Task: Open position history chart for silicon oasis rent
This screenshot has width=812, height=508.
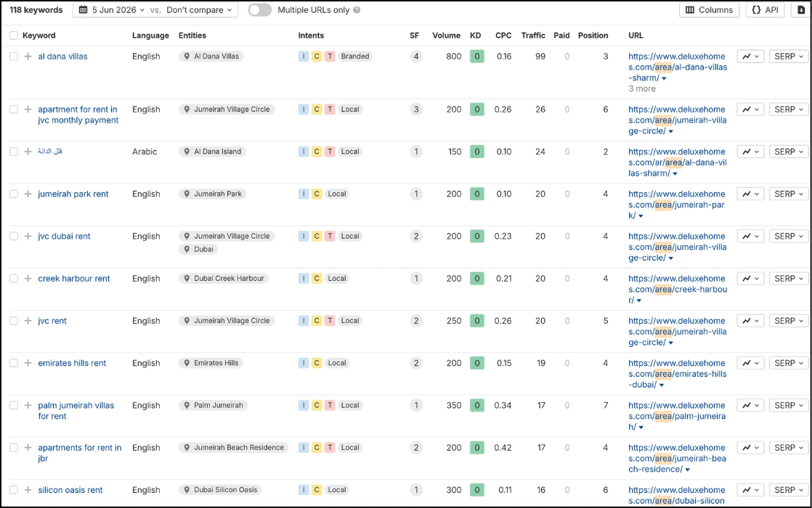Action: tap(750, 490)
